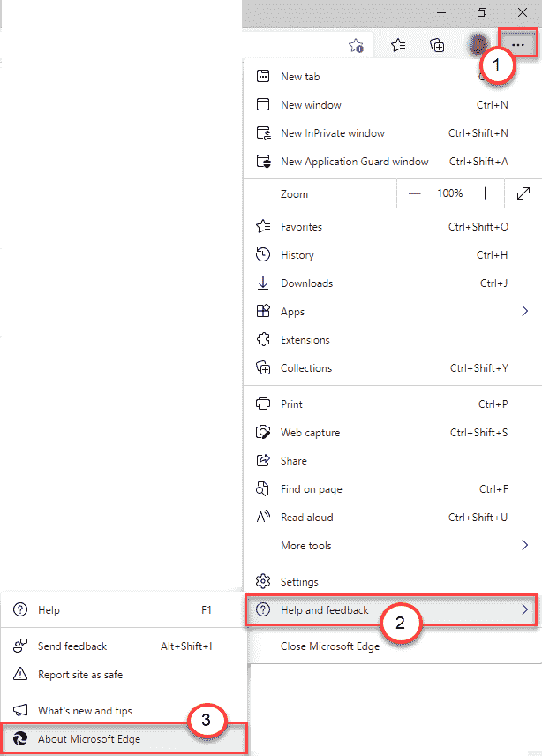Enter full screen with the arrow icon
Viewport: 542px width, 756px height.
(x=523, y=193)
